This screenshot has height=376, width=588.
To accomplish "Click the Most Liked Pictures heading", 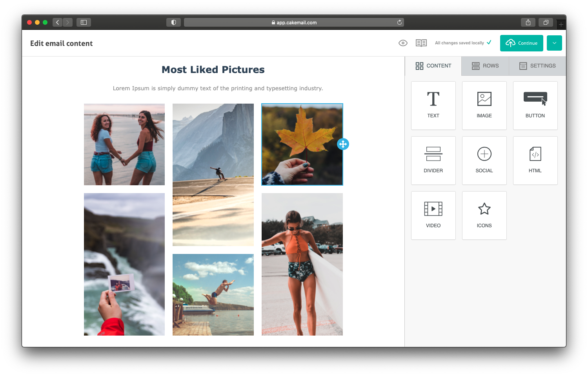I will click(213, 69).
